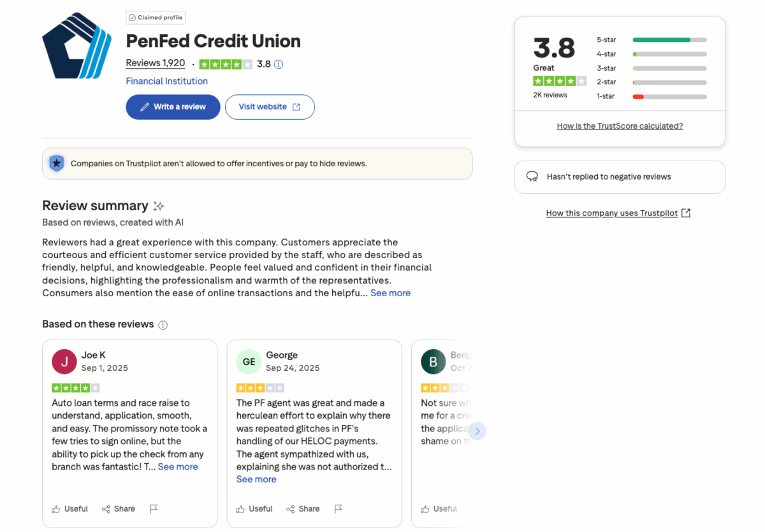Open the Reviews 1,920 link
The image size is (765, 532).
[155, 63]
